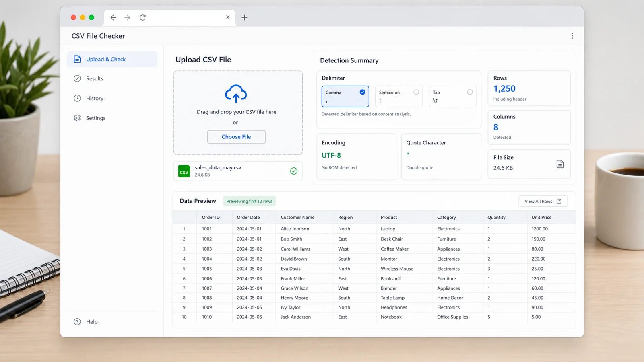Click the Ivy Taylor cell
Viewport: 644px width, 362px height.
pos(291,307)
